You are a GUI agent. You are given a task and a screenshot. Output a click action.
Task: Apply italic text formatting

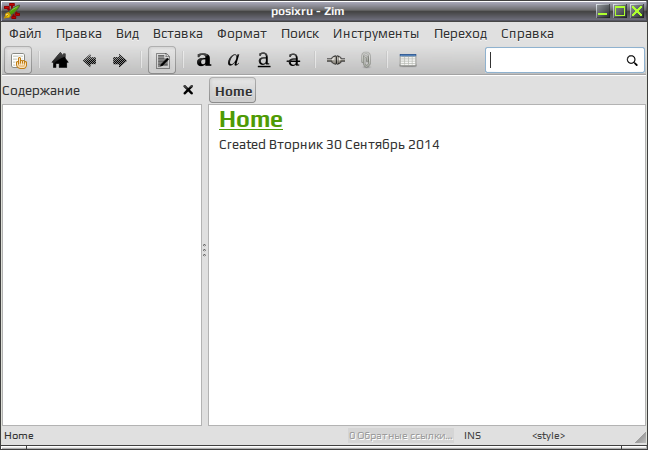click(x=233, y=60)
